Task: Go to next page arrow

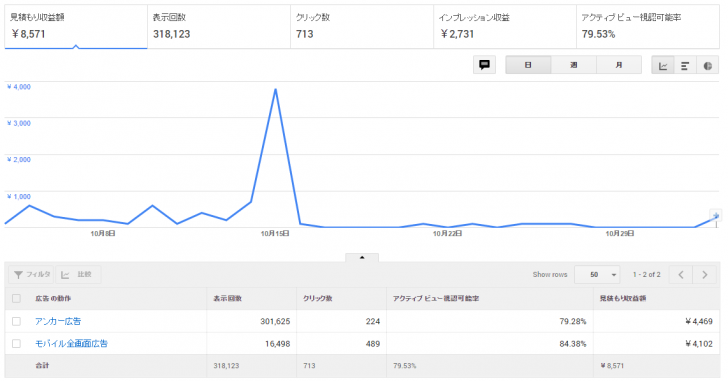Action: click(704, 274)
